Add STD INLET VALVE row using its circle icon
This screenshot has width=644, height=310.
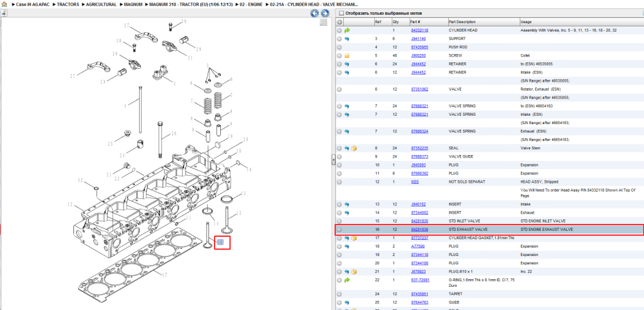[x=339, y=221]
